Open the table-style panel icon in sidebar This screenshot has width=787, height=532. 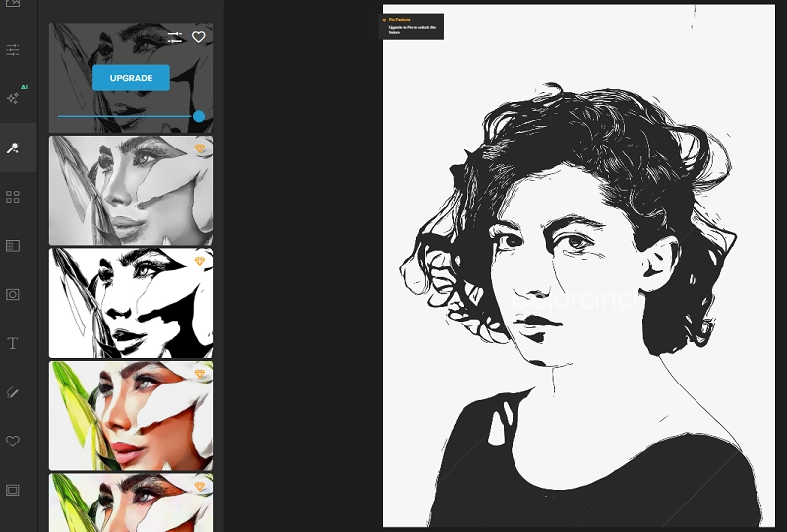tap(13, 246)
